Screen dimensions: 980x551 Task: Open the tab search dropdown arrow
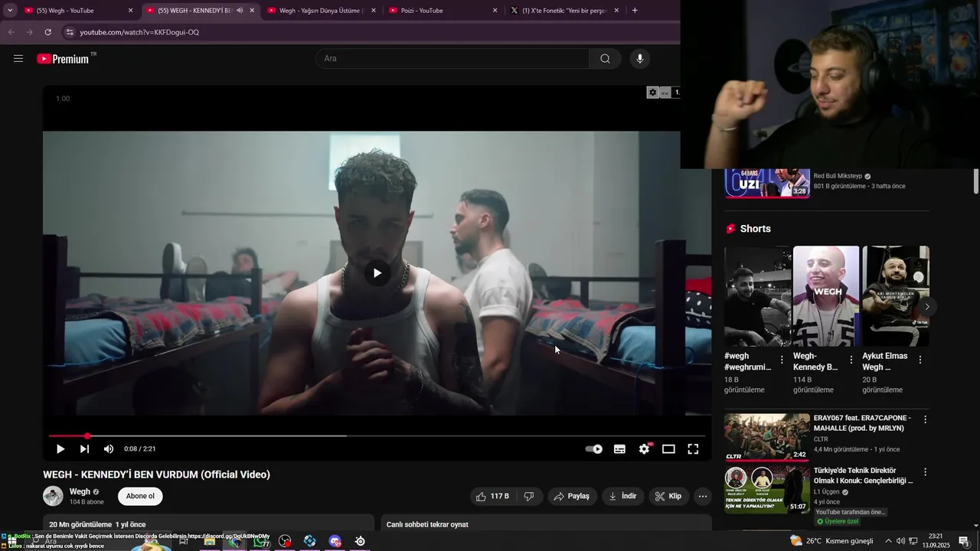click(x=10, y=11)
